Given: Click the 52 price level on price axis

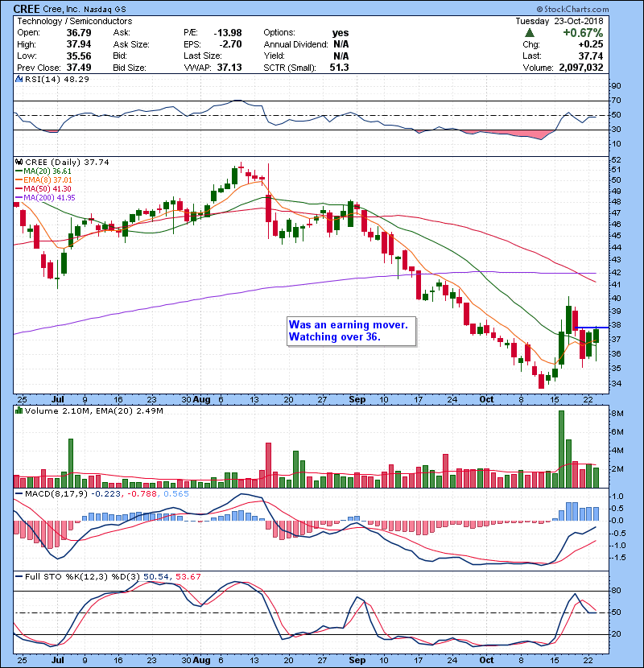Looking at the screenshot, I should (x=616, y=160).
